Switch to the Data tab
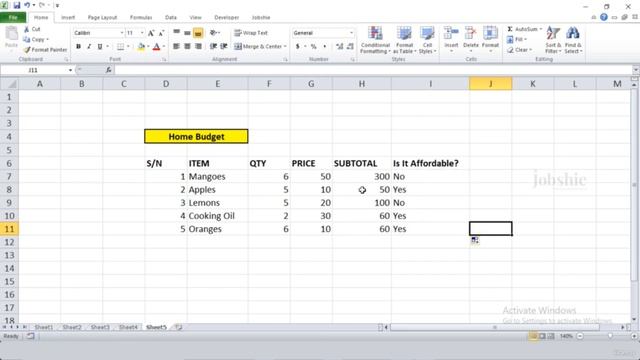Screen dimensions: 640x360 pos(171,18)
